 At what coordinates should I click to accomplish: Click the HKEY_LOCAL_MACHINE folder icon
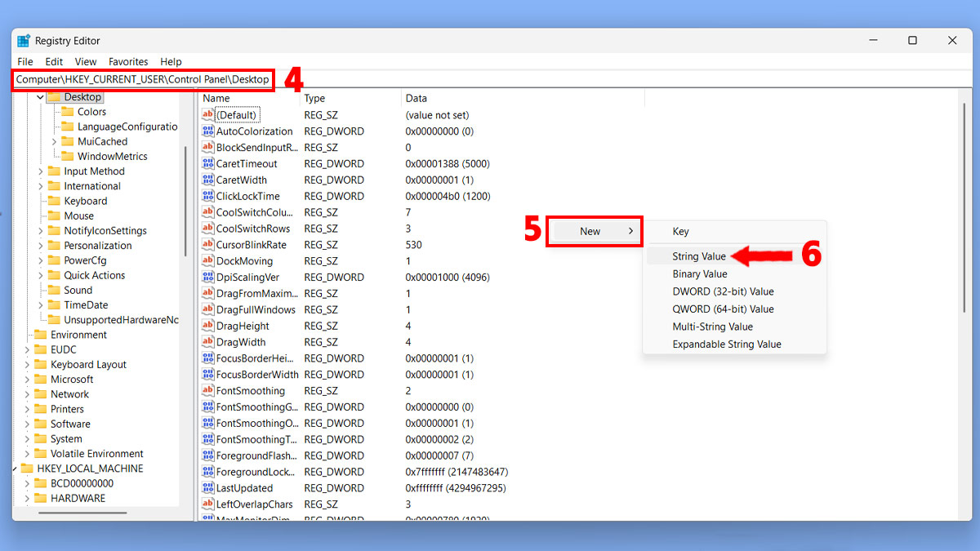(x=26, y=469)
